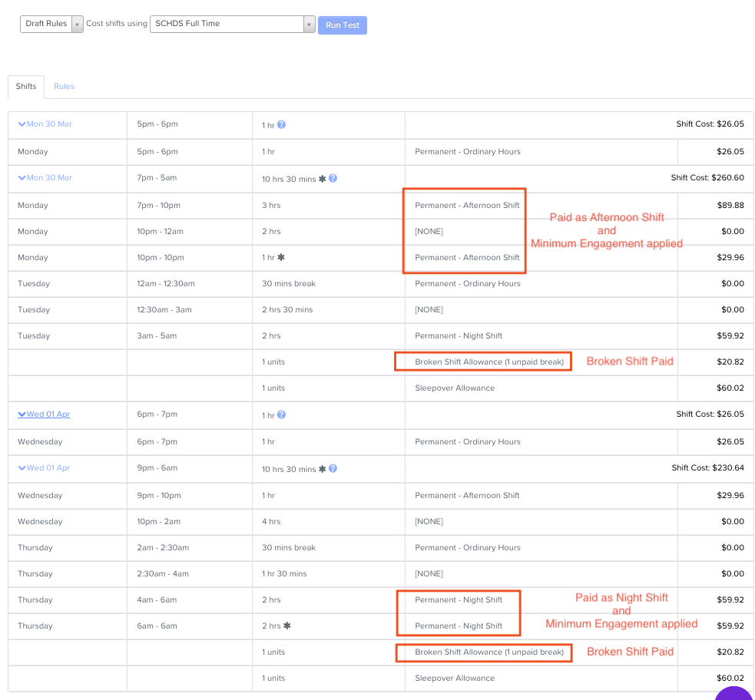Click Broken Shift Allowance under Wednesday shift

[x=489, y=652]
